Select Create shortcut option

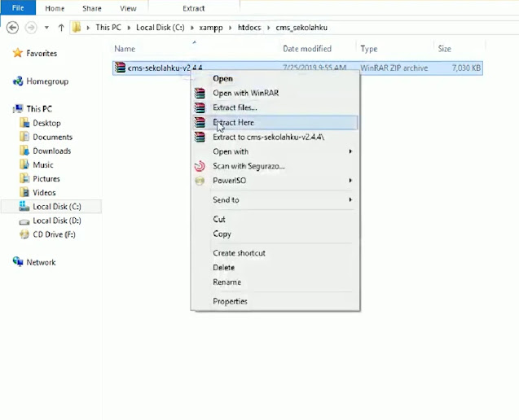(x=275, y=253)
